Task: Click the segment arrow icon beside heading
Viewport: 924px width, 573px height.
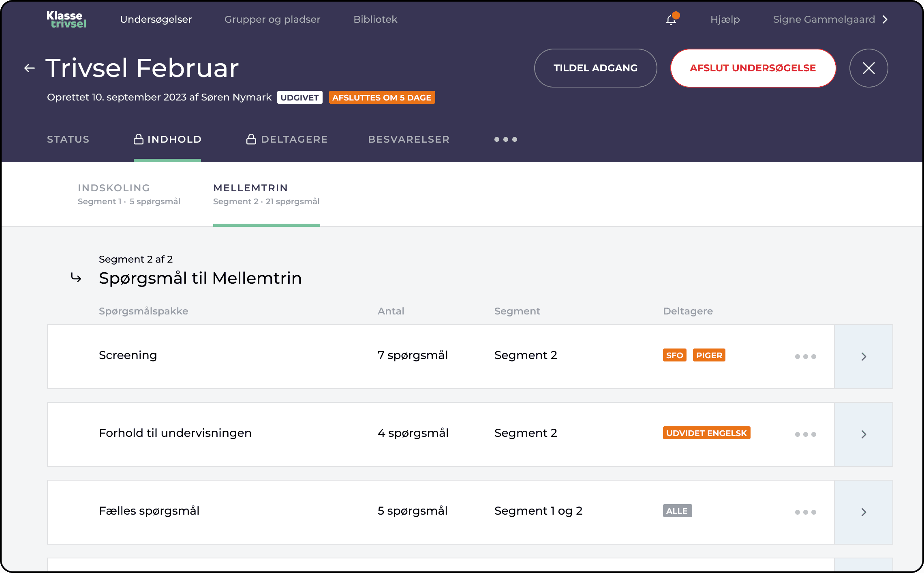Action: tap(76, 278)
